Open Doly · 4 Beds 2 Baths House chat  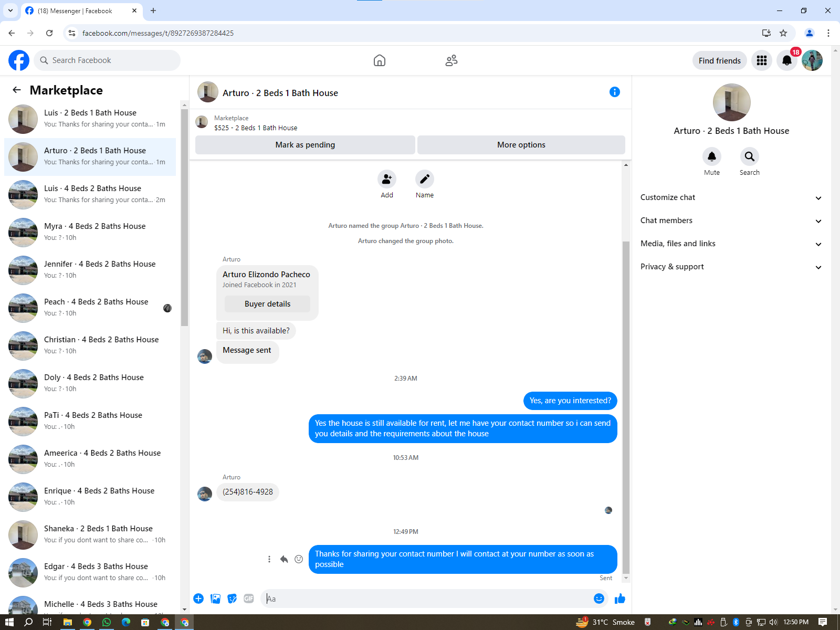pos(90,384)
